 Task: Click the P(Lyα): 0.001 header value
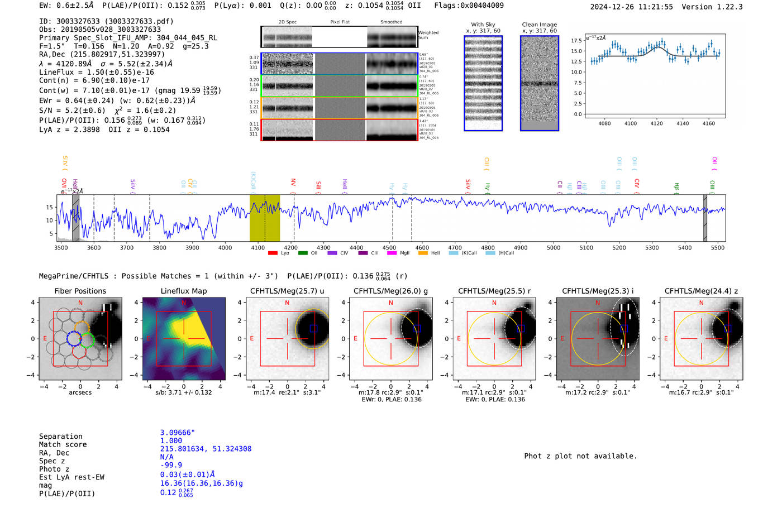(242, 5)
